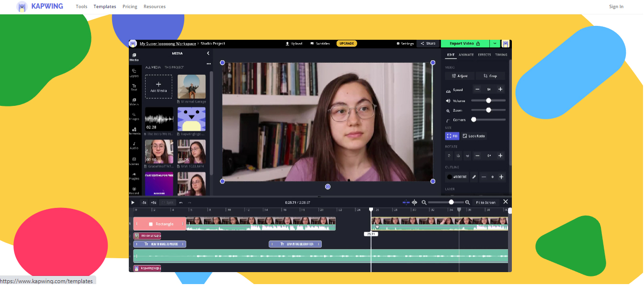Click the Upload button in editor
The image size is (644, 286).
[x=294, y=44]
